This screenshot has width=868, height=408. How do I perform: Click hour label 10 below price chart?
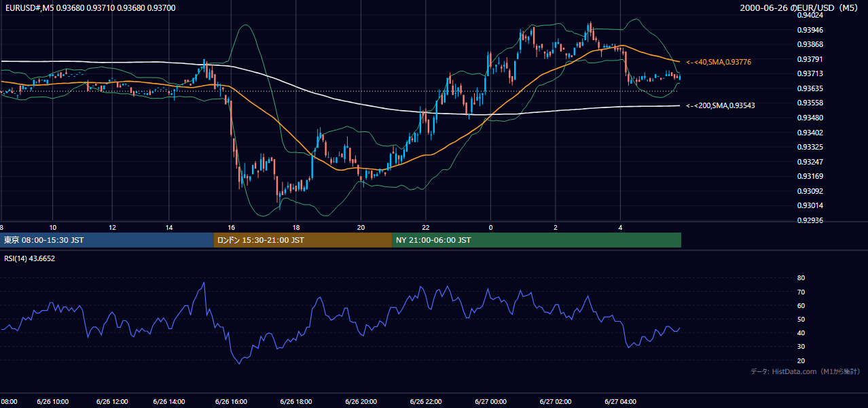pos(53,228)
